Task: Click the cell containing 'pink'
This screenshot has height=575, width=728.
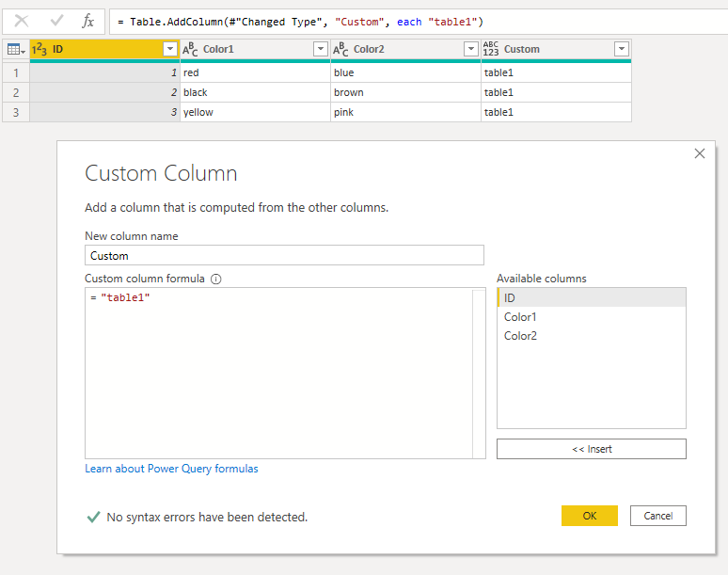Action: (405, 112)
